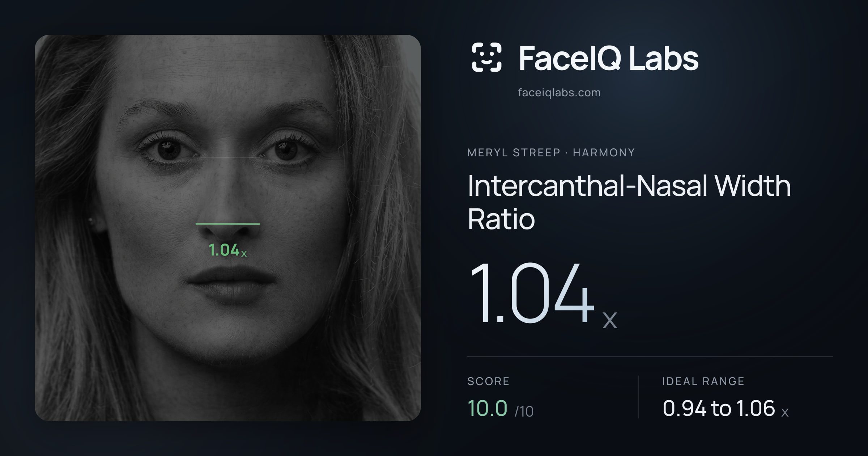Screen dimensions: 868x456
Task: Click the gray intercanthal line between the eyes
Action: coord(229,157)
